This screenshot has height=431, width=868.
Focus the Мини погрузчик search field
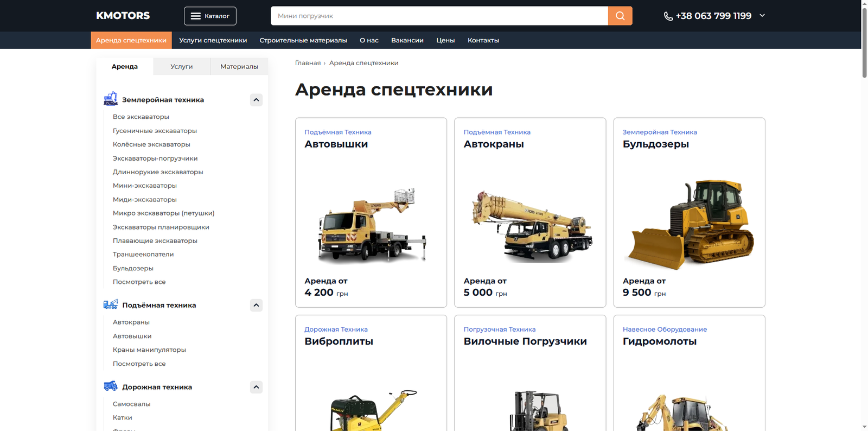click(439, 16)
